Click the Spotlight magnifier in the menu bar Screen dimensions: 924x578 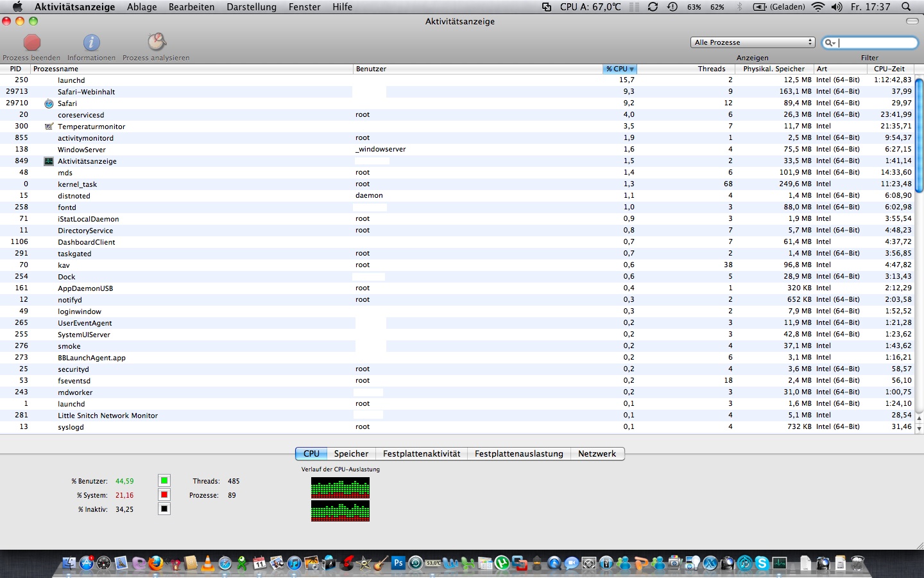tap(906, 7)
